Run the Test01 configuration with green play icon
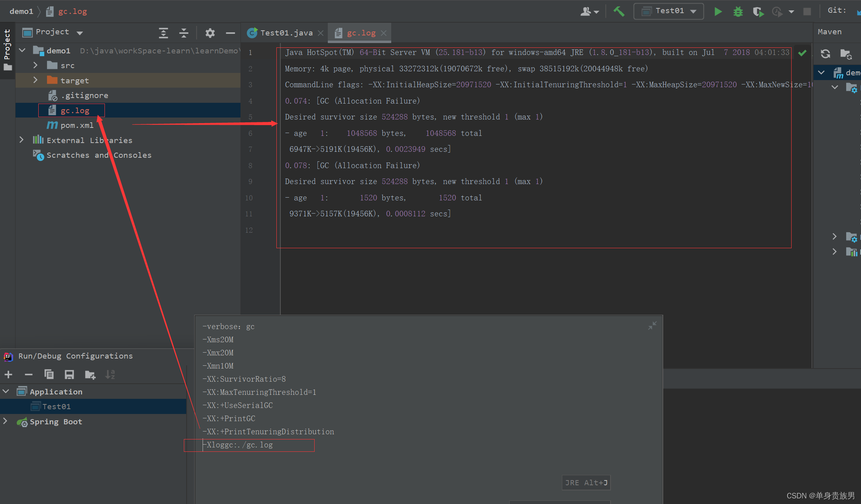Image resolution: width=861 pixels, height=504 pixels. [x=718, y=12]
